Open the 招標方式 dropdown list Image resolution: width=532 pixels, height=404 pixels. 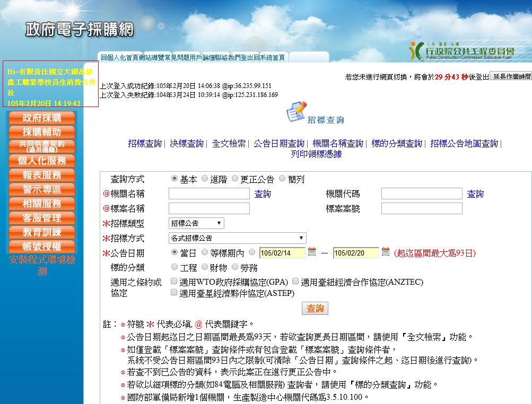tap(237, 238)
